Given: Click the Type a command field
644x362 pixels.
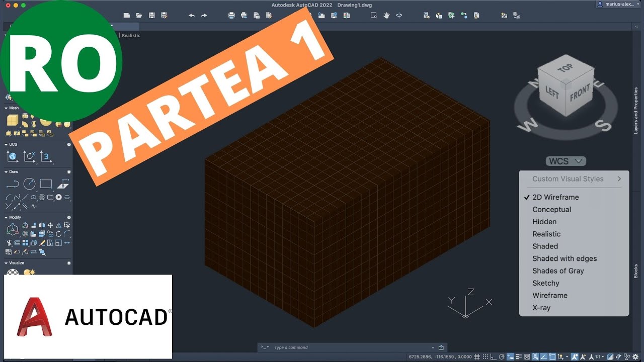Looking at the screenshot, I should pos(352,347).
